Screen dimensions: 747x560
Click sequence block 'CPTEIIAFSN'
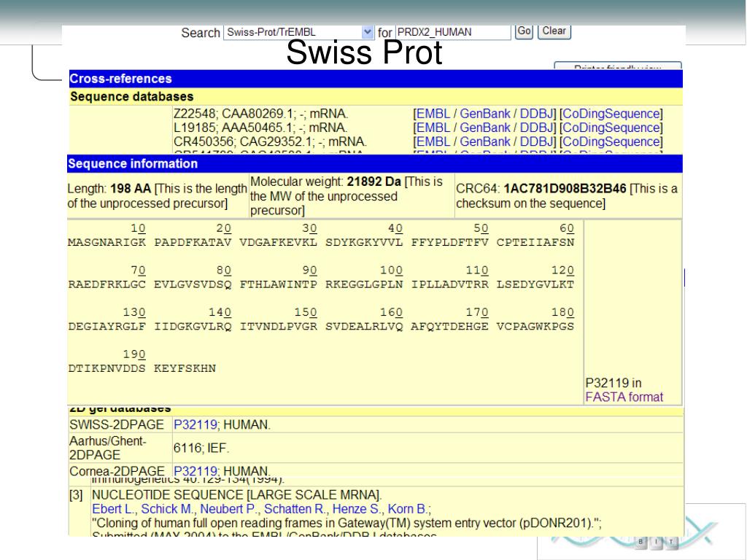(535, 242)
